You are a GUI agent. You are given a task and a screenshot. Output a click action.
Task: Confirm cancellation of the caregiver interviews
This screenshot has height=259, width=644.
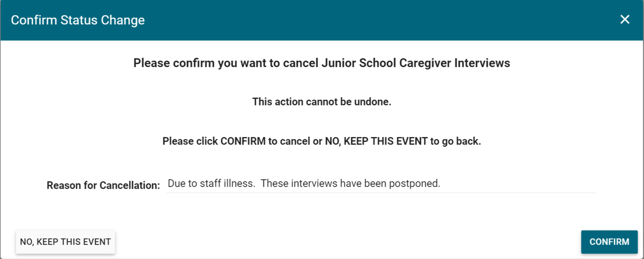click(609, 242)
